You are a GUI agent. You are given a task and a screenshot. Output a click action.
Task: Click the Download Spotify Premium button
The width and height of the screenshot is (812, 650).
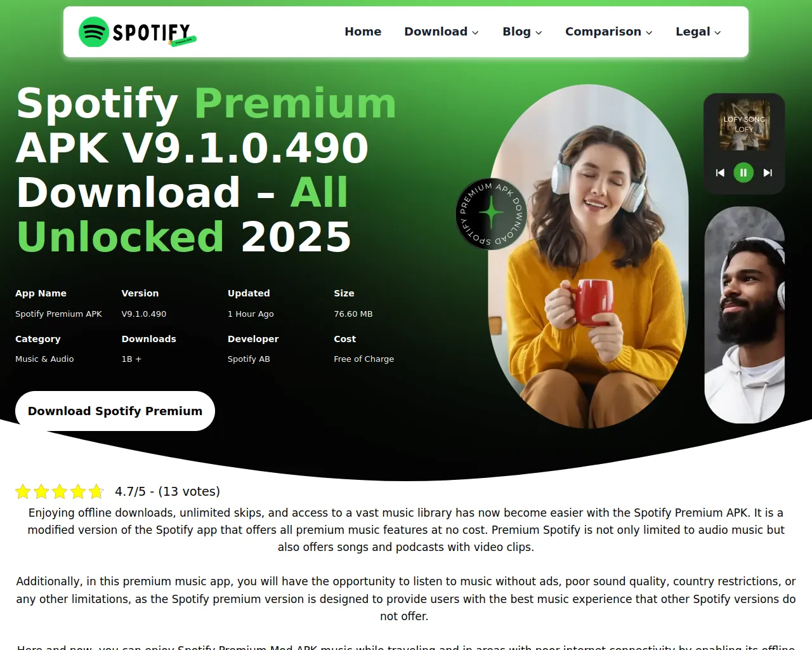pyautogui.click(x=115, y=411)
